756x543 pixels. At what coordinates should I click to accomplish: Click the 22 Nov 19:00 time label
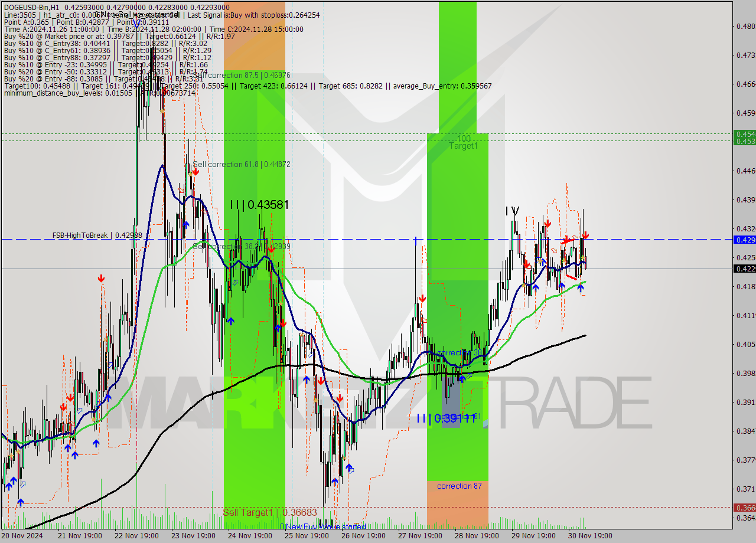tap(136, 536)
